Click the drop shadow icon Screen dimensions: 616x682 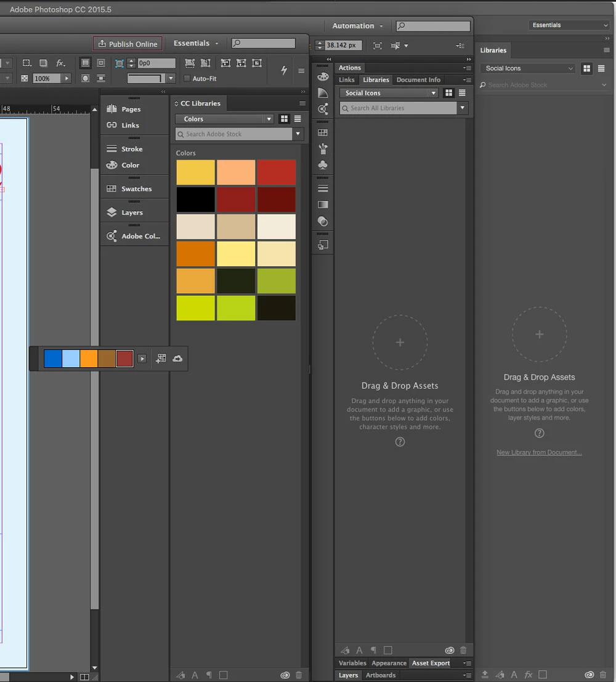(x=43, y=63)
